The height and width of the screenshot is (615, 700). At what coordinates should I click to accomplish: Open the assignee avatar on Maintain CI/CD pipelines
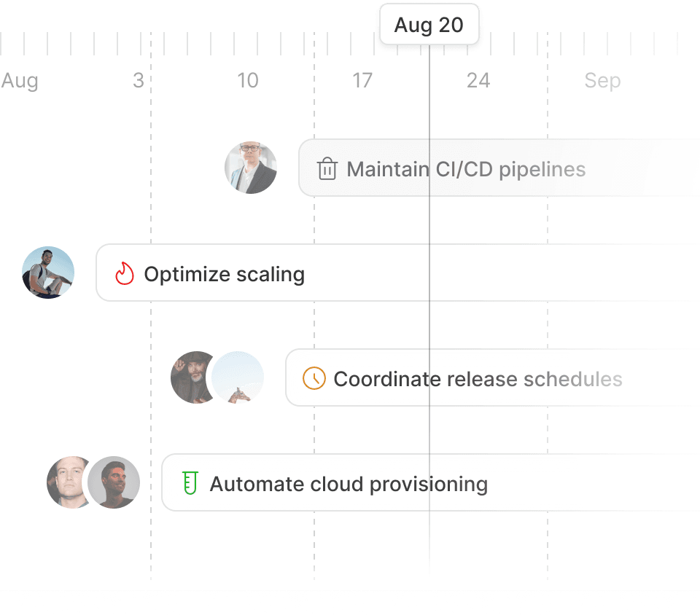coord(251,168)
